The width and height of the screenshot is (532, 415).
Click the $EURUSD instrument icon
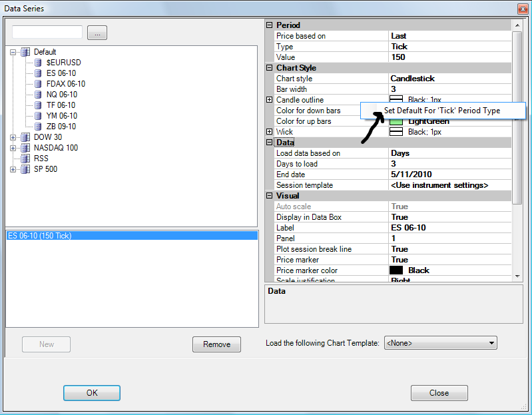coord(39,63)
